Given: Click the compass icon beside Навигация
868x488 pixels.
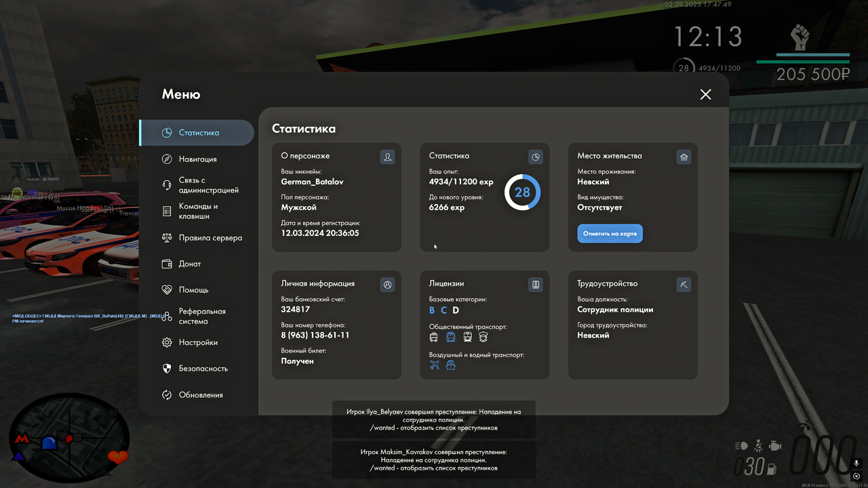Looking at the screenshot, I should [x=167, y=159].
